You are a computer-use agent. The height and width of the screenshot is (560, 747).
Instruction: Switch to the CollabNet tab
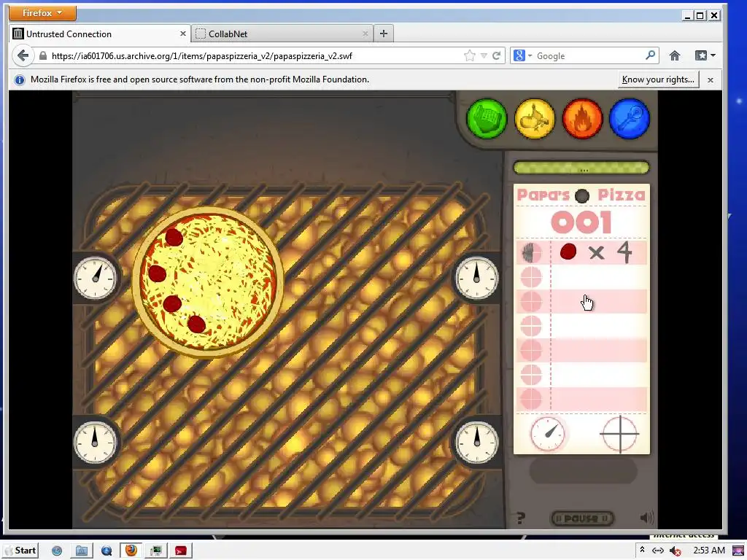282,34
